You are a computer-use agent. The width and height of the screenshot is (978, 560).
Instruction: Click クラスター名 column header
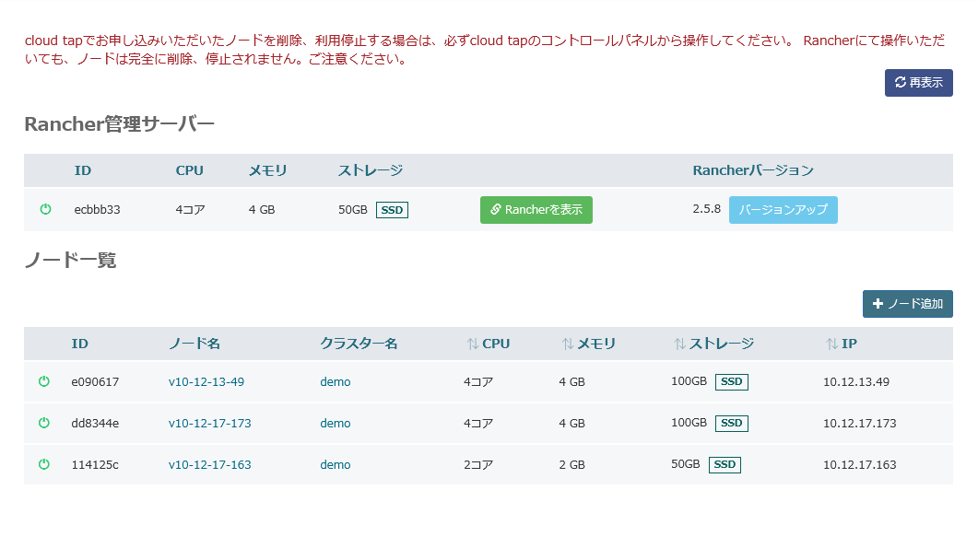tap(359, 344)
